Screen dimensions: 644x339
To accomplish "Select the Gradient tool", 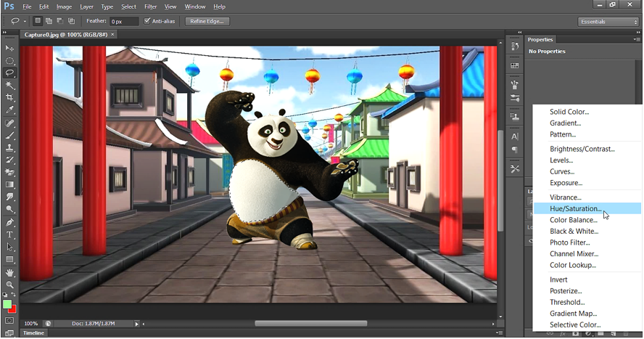I will tap(9, 184).
